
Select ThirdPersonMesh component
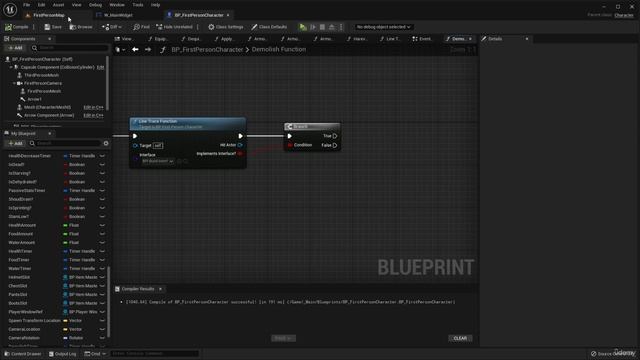click(x=41, y=75)
